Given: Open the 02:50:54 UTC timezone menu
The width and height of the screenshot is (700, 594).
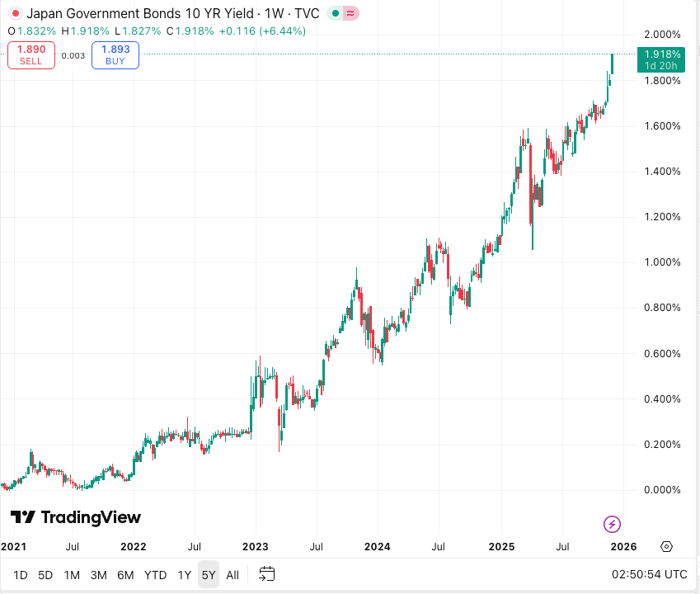Looking at the screenshot, I should [x=649, y=574].
